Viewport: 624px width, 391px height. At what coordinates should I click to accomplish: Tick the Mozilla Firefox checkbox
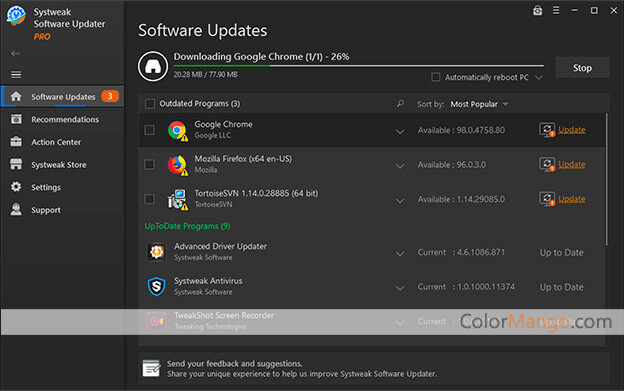click(150, 165)
